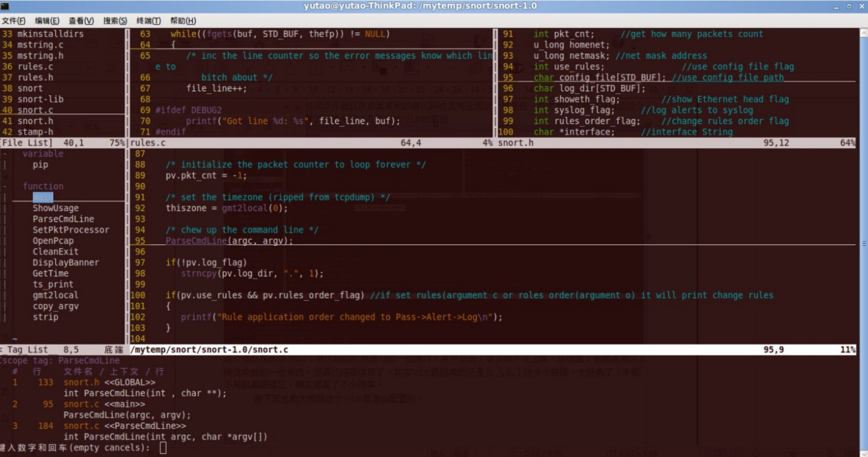Click file_line++ in rules.c
Viewport: 868px width, 457px height.
[217, 88]
